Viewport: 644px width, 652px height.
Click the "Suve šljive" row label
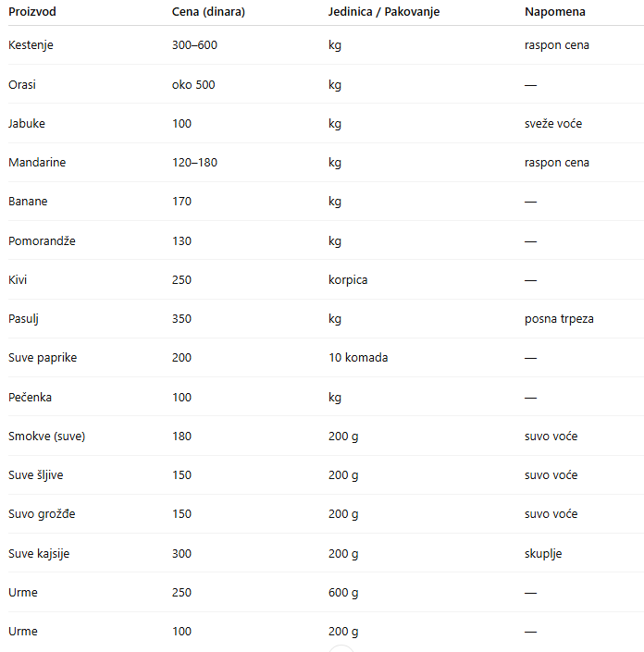[x=35, y=475]
